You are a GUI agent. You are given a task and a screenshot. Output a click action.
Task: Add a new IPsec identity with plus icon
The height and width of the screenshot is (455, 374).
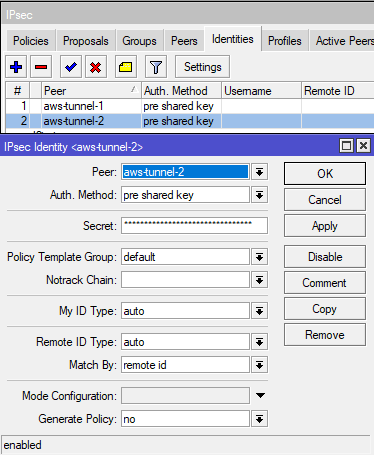(16, 67)
